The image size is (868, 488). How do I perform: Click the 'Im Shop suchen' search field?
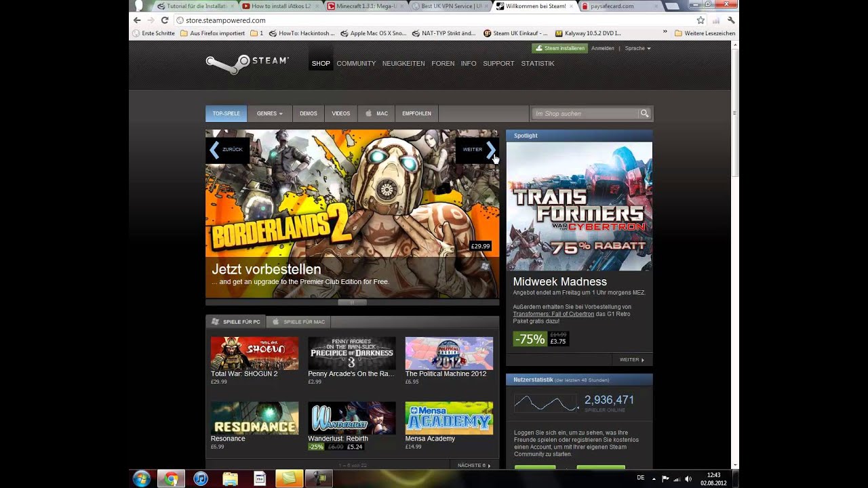click(x=585, y=113)
